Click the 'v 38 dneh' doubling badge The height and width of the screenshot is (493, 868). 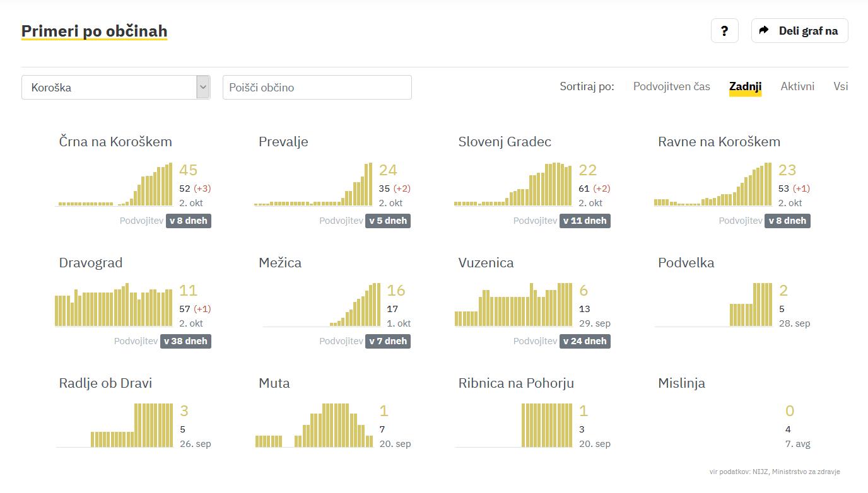(x=185, y=341)
